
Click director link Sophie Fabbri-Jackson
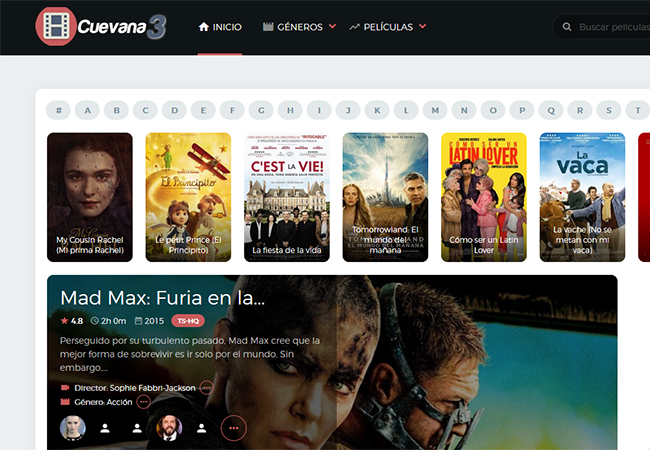(x=152, y=388)
